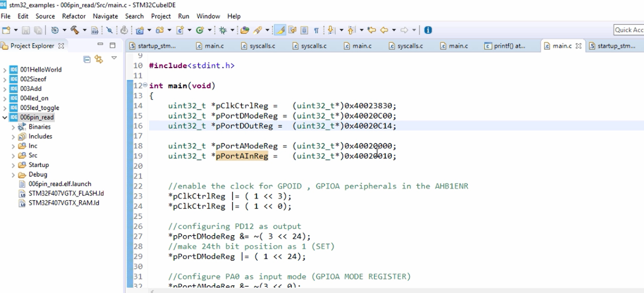Expand the 003Add project

tap(5, 89)
